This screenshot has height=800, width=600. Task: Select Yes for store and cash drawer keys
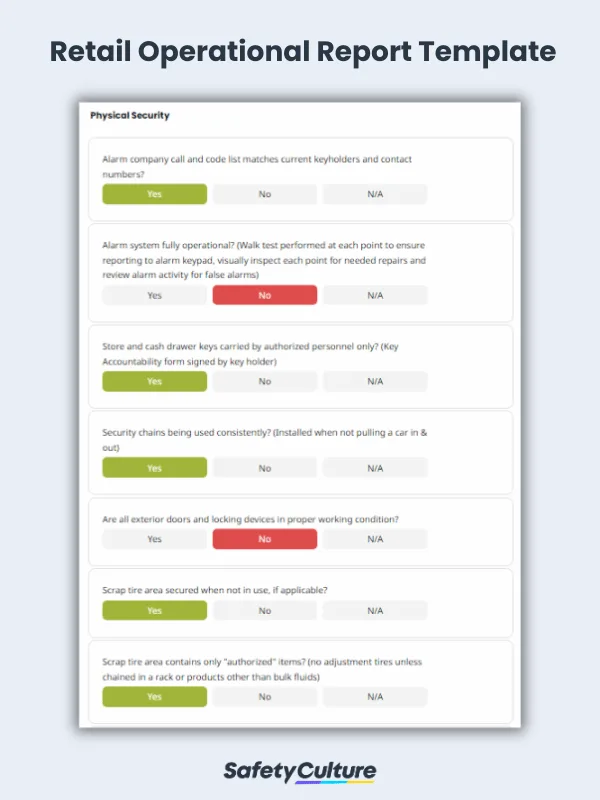point(155,381)
